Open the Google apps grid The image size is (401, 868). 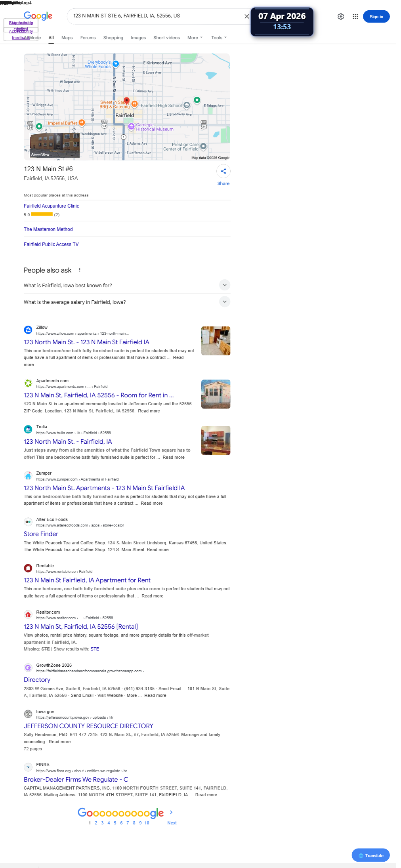click(x=355, y=17)
